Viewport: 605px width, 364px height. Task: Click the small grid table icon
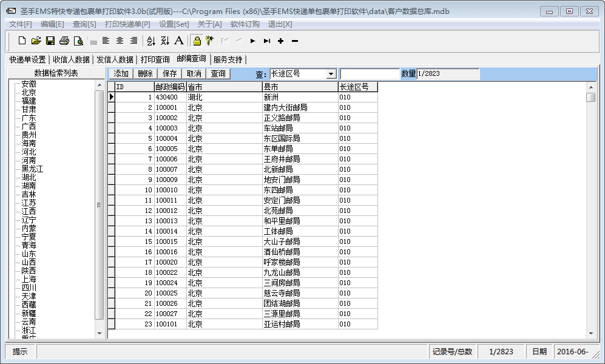(93, 42)
